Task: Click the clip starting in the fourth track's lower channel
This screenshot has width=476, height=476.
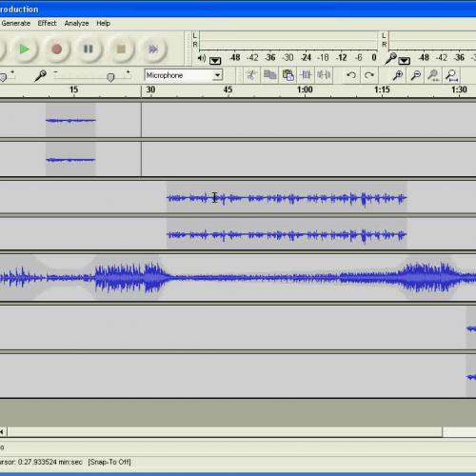Action: click(471, 377)
